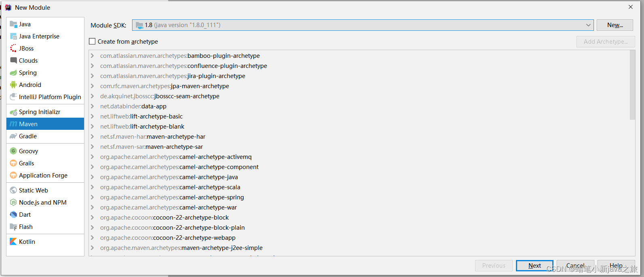Expand maven-archetype-j2ee-simple entry chevron
Screen dimensions: 644x277
[93, 248]
